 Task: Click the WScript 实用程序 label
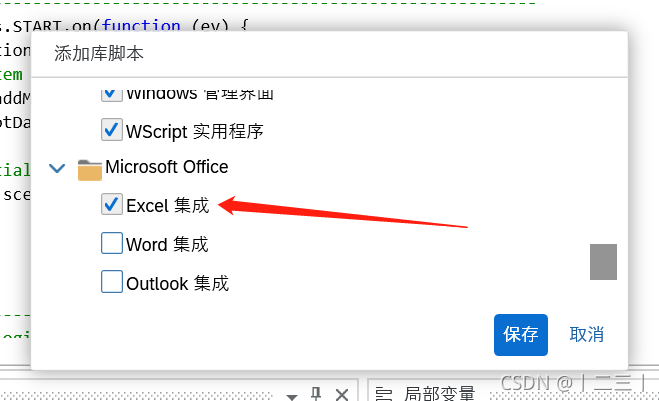click(195, 131)
